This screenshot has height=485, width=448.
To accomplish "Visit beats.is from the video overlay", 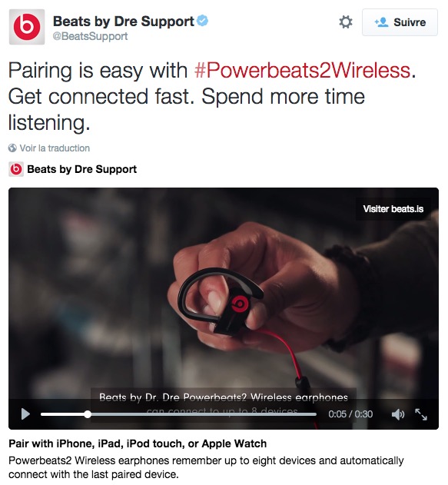I will 393,209.
